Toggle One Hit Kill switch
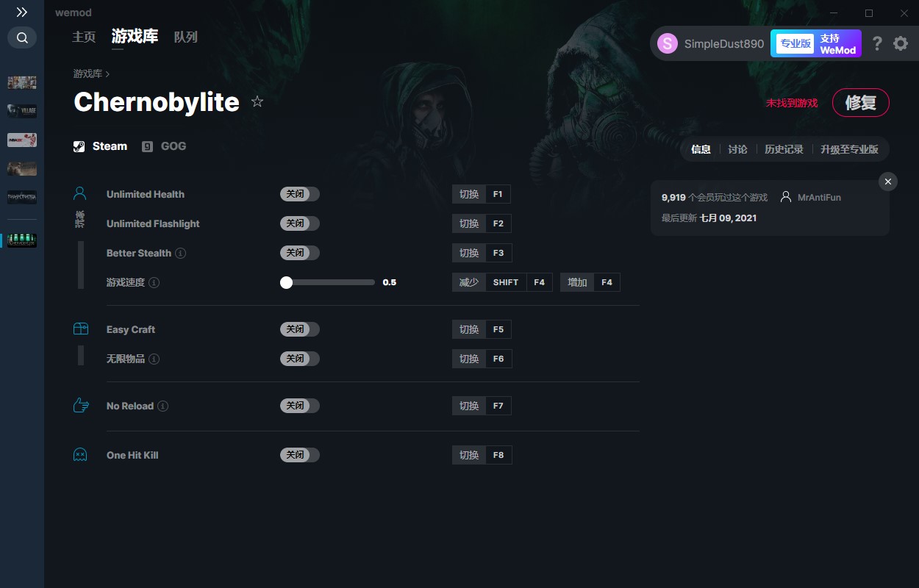Viewport: 919px width, 588px height. pyautogui.click(x=300, y=455)
